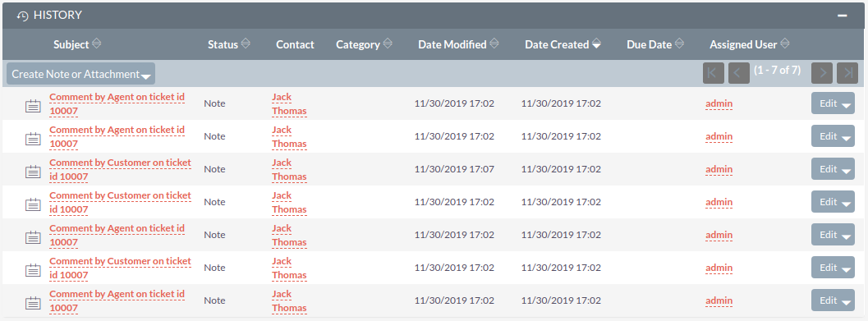Open Create Note or Attachment dropdown
This screenshot has height=321, width=868.
tap(80, 74)
